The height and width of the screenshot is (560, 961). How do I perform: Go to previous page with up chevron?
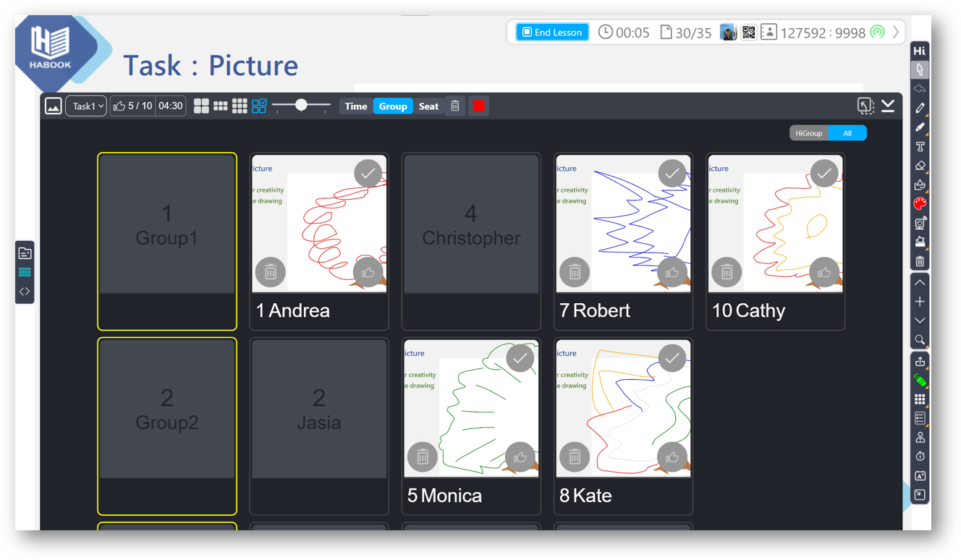[920, 283]
